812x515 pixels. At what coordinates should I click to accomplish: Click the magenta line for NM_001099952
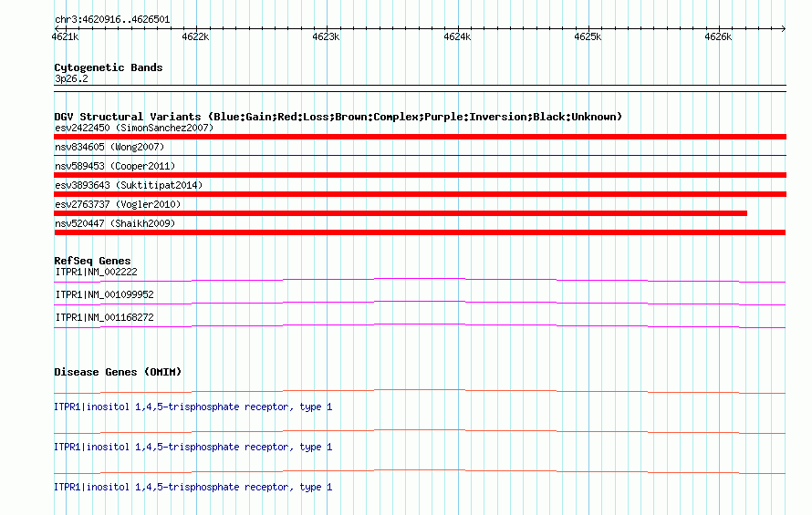pos(420,303)
